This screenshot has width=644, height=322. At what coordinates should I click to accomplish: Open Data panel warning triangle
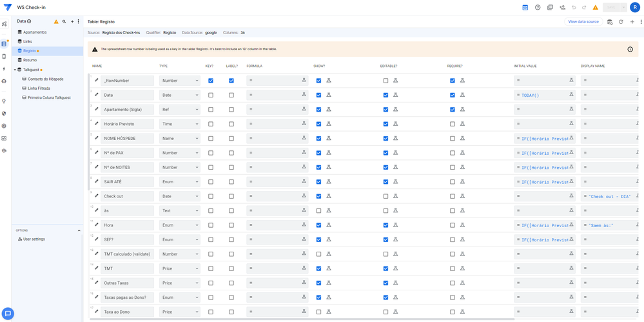[56, 21]
